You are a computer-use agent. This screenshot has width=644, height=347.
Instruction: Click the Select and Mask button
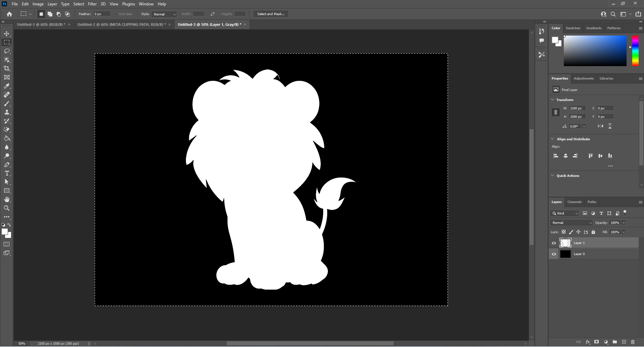270,14
